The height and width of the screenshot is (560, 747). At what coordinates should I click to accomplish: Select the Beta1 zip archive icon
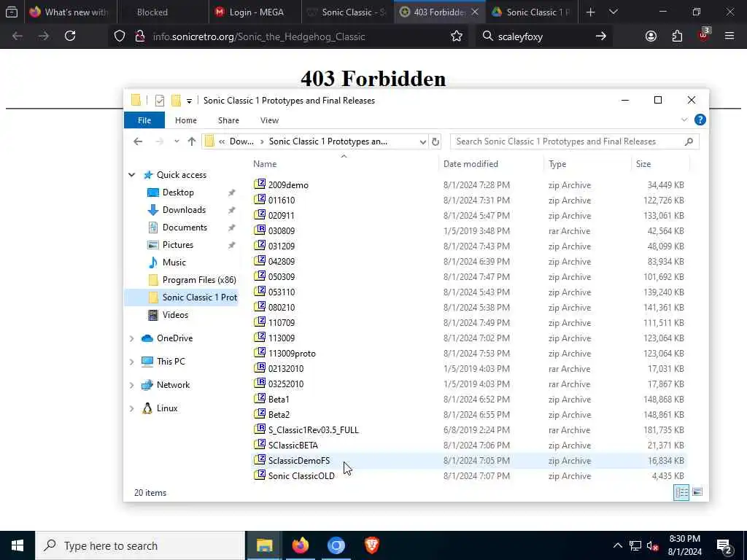point(260,399)
